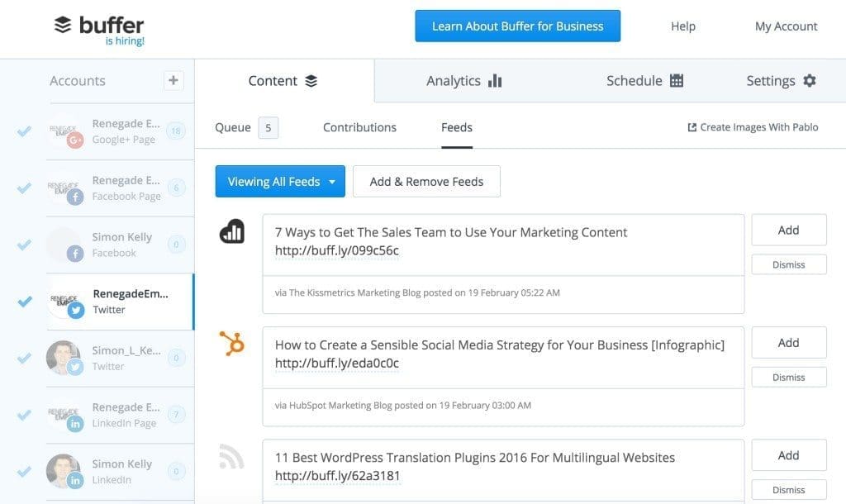Add the sales team marketing content article
Image resolution: width=846 pixels, height=504 pixels.
click(788, 230)
